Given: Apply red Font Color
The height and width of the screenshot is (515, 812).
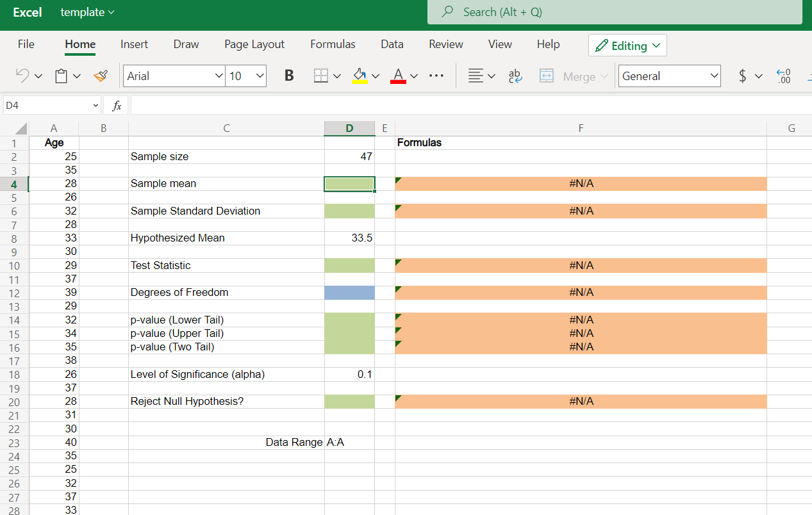Looking at the screenshot, I should click(399, 75).
